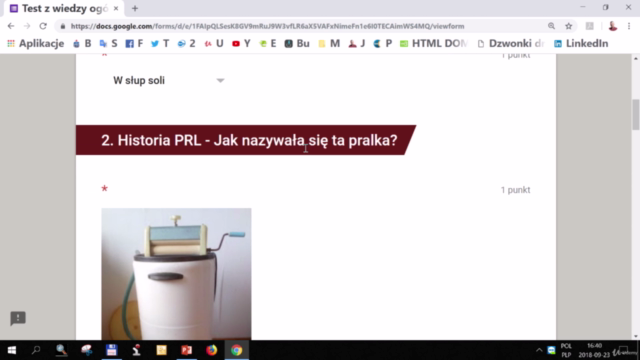The image size is (640, 360).
Task: Click the padlock site info icon
Action: pos(62,26)
